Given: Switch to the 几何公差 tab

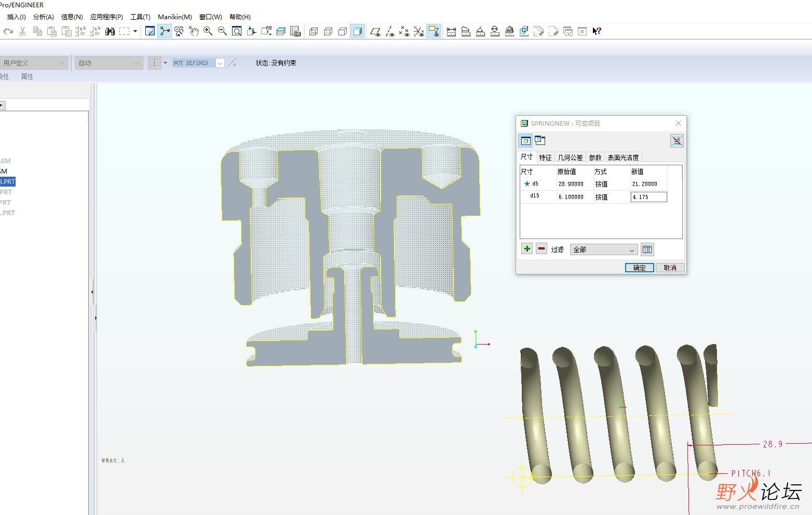Looking at the screenshot, I should pyautogui.click(x=570, y=157).
